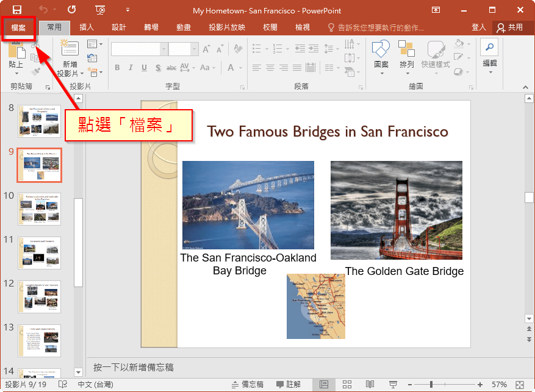Expand the Customize Quick Access Toolbar arrow

tap(127, 10)
